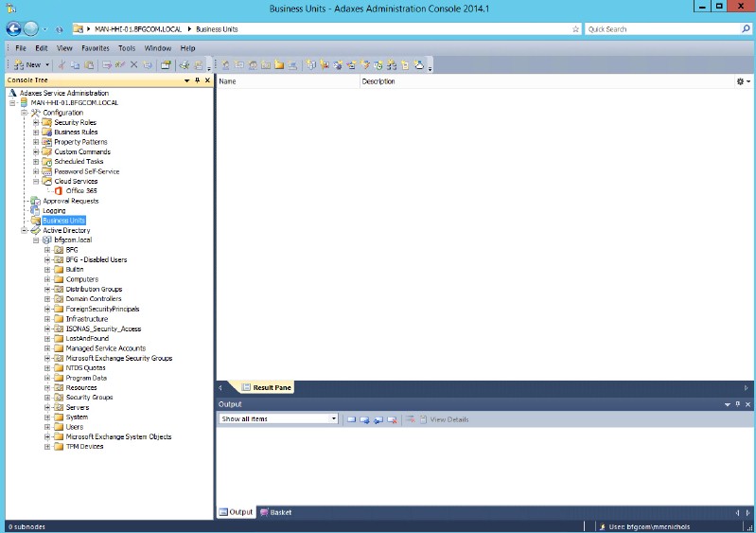
Task: Click the yellow folder icon in toolbar
Action: tap(279, 64)
